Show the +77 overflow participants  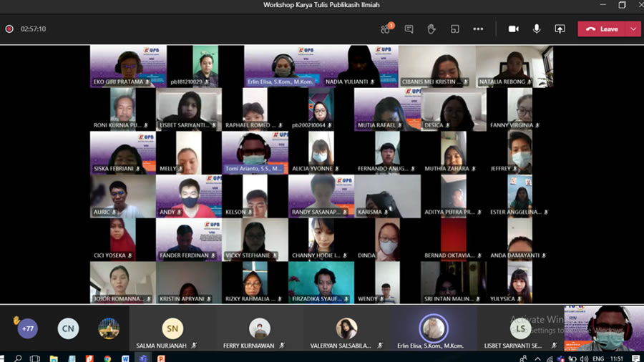(28, 328)
